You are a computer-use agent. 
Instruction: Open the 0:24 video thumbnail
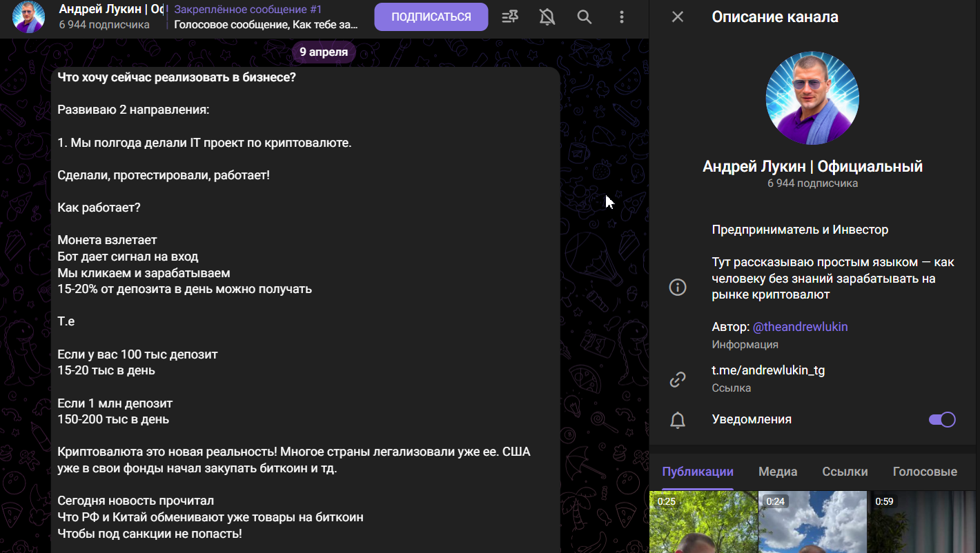(x=813, y=522)
